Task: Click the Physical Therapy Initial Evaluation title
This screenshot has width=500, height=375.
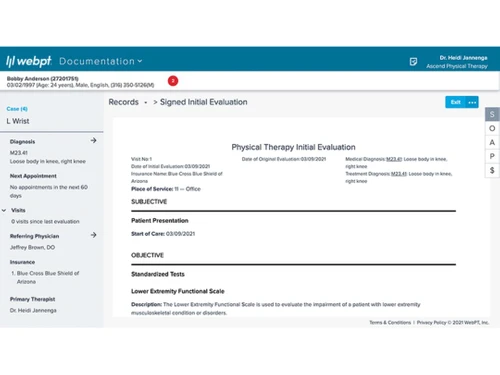Action: tap(293, 147)
